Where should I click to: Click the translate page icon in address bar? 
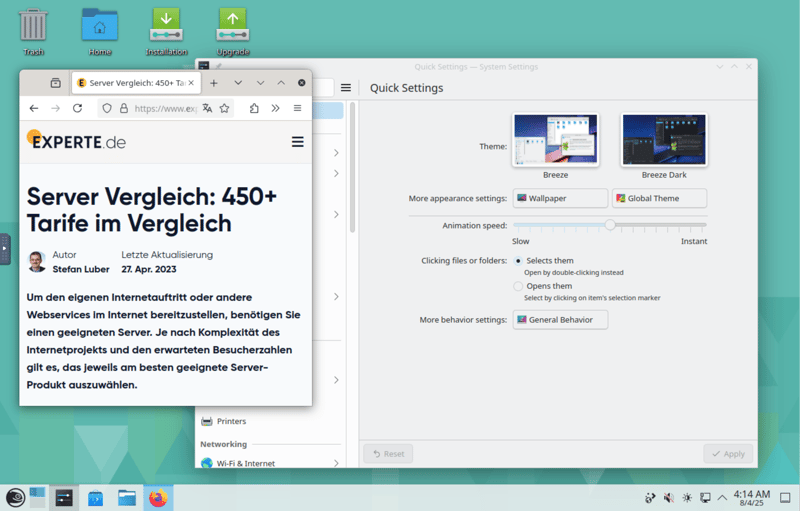pyautogui.click(x=207, y=108)
